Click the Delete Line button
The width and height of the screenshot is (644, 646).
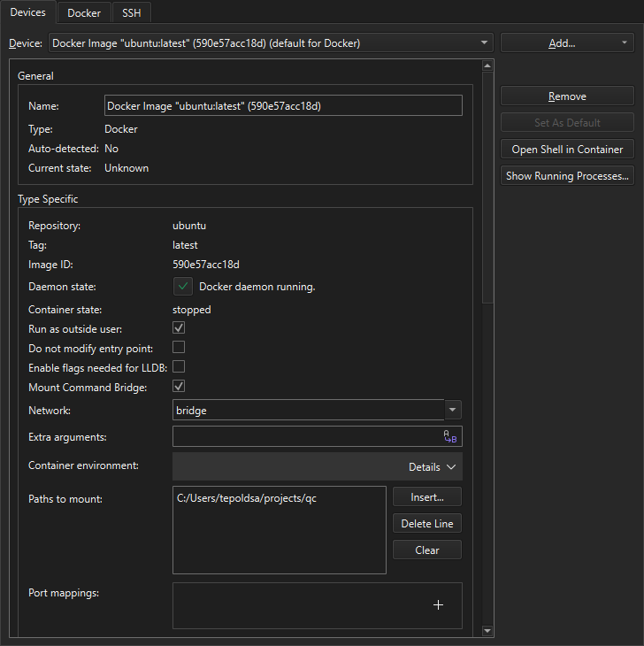pyautogui.click(x=427, y=524)
